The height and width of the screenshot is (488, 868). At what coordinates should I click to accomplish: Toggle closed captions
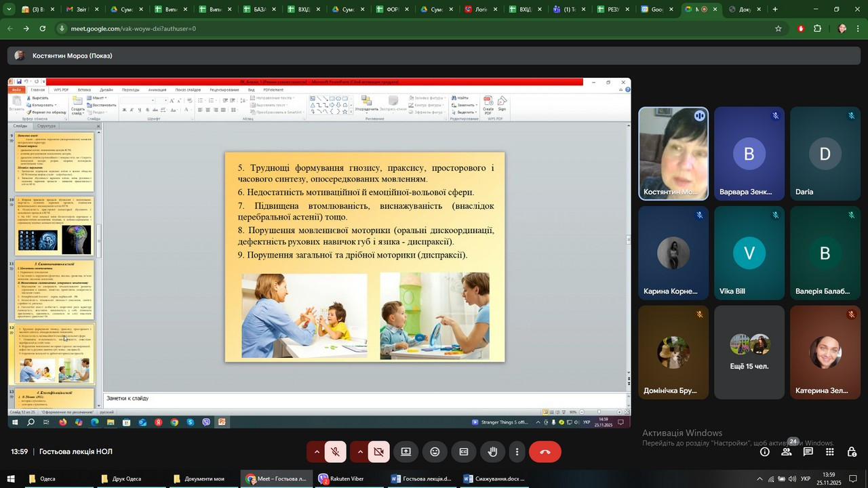[x=464, y=451]
